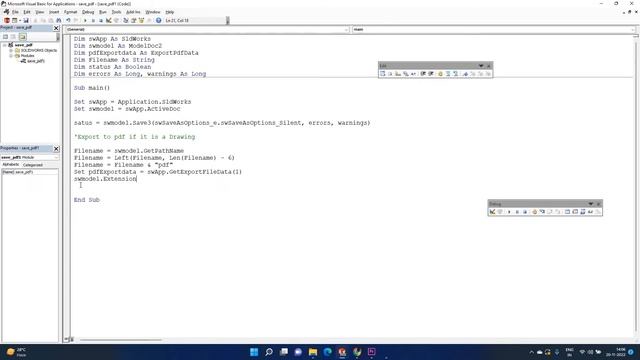Close the Properties pane

(56, 148)
